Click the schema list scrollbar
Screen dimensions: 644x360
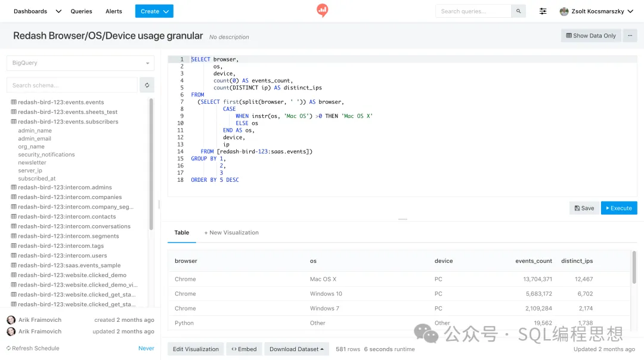click(x=151, y=164)
